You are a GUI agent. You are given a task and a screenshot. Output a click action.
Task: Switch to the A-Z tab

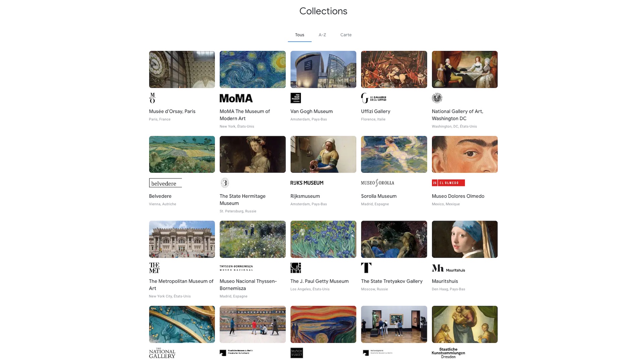point(322,35)
